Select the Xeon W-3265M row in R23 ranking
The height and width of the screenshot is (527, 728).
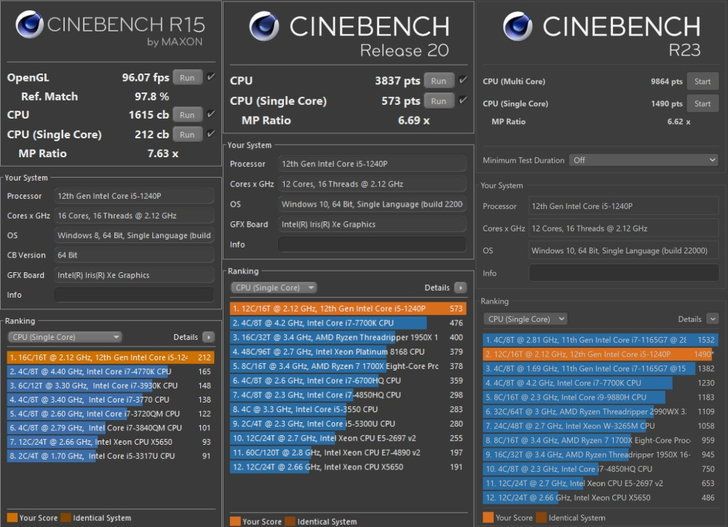pyautogui.click(x=600, y=426)
